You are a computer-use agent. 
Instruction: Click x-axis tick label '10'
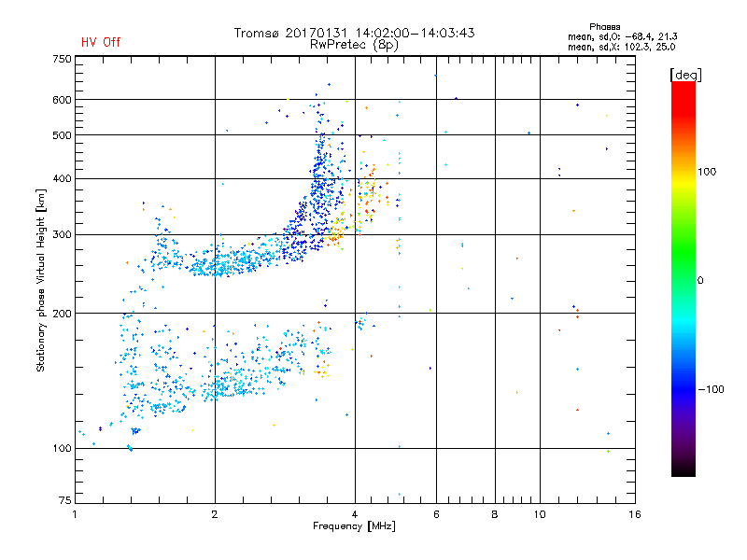[x=540, y=514]
